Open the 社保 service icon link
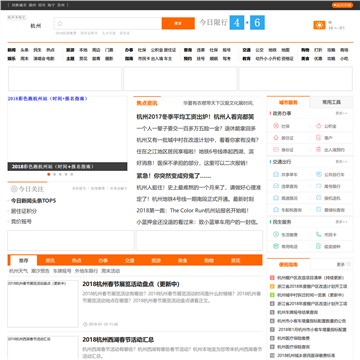 point(276,126)
